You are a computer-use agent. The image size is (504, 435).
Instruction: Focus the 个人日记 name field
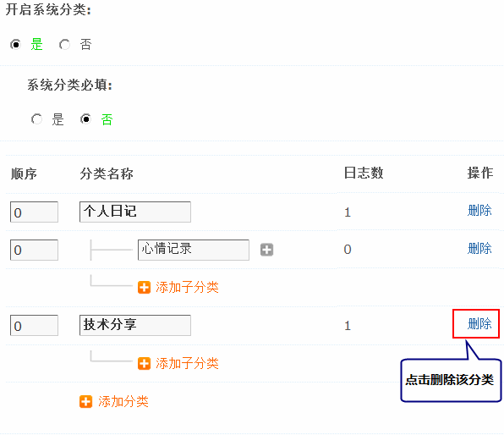(x=135, y=212)
